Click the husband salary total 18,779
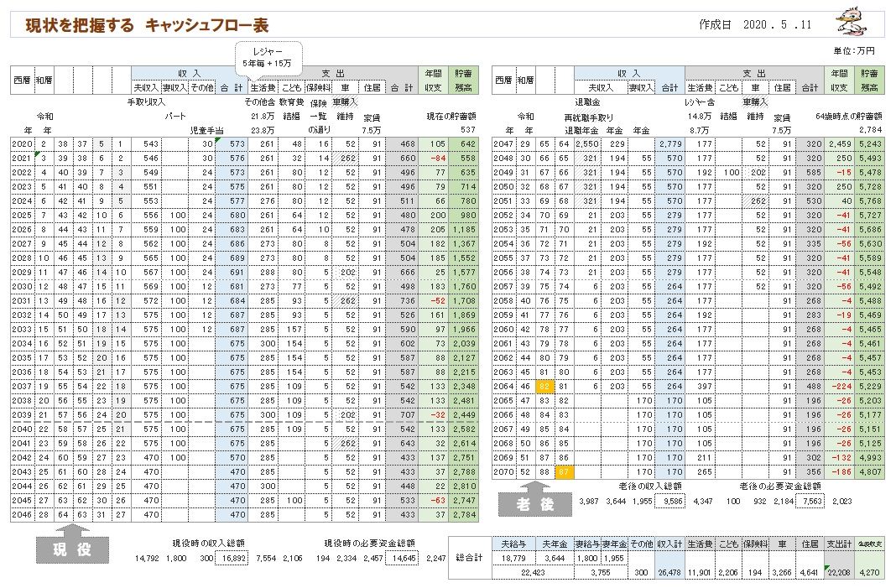The width and height of the screenshot is (896, 588). (513, 559)
